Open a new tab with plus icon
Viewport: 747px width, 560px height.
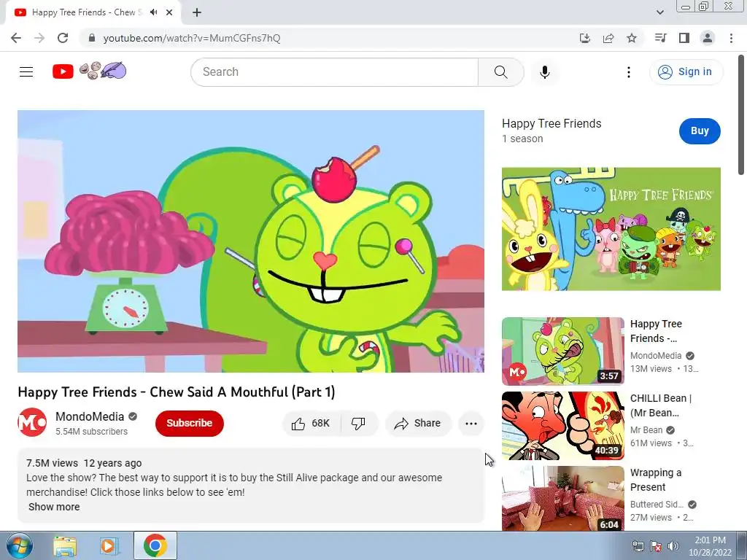(x=197, y=12)
